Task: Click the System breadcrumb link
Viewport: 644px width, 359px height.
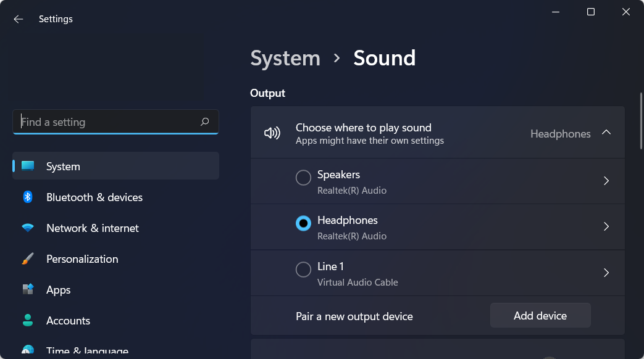Action: 285,58
